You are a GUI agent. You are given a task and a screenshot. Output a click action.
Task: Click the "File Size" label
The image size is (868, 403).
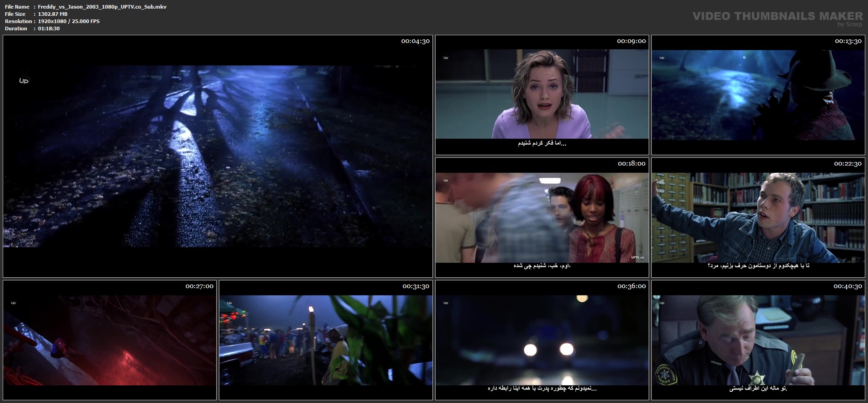(x=15, y=14)
